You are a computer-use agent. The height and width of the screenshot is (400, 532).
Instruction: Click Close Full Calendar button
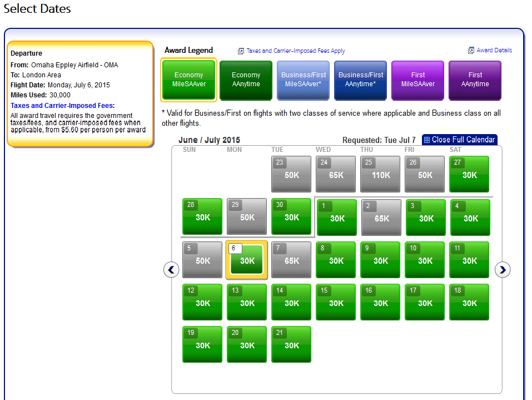tap(459, 140)
